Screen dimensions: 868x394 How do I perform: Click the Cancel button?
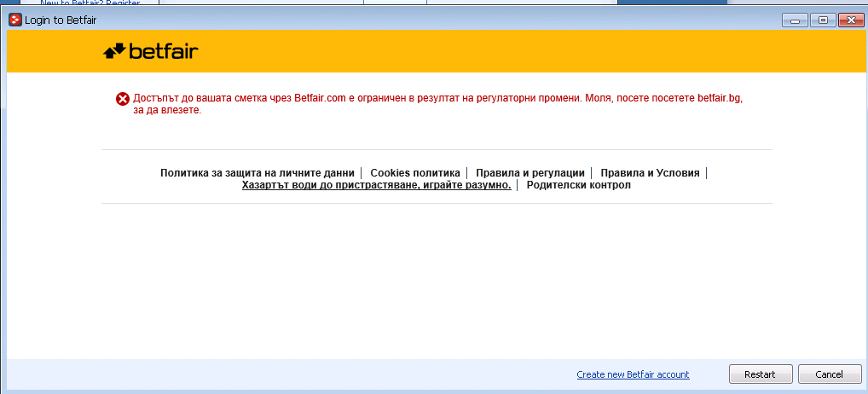coord(830,374)
